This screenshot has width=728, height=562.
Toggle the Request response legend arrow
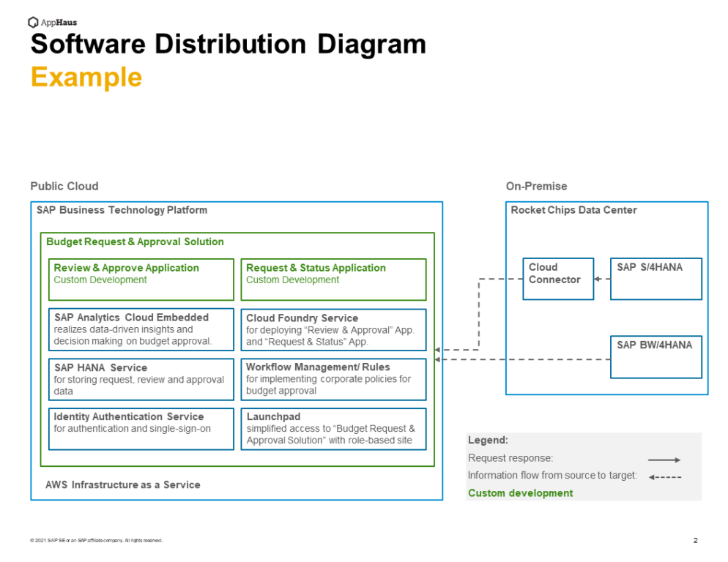coord(664,460)
